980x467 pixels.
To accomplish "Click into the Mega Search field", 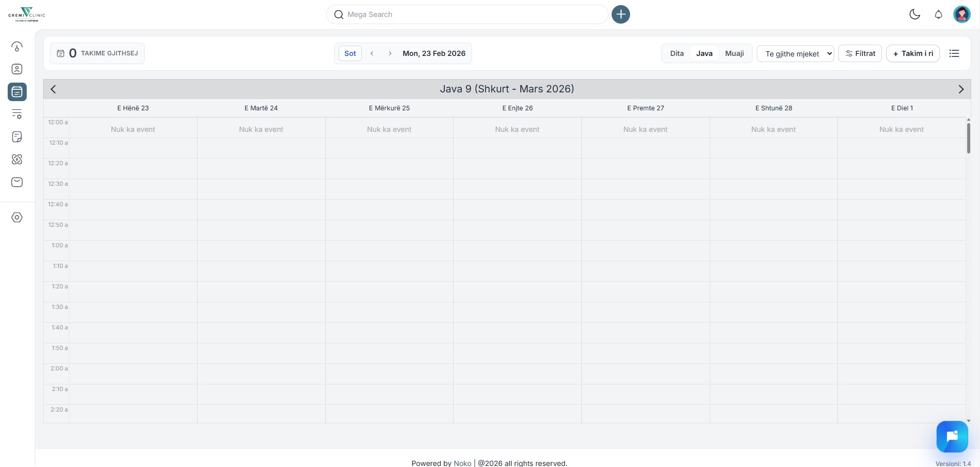I will tap(467, 14).
